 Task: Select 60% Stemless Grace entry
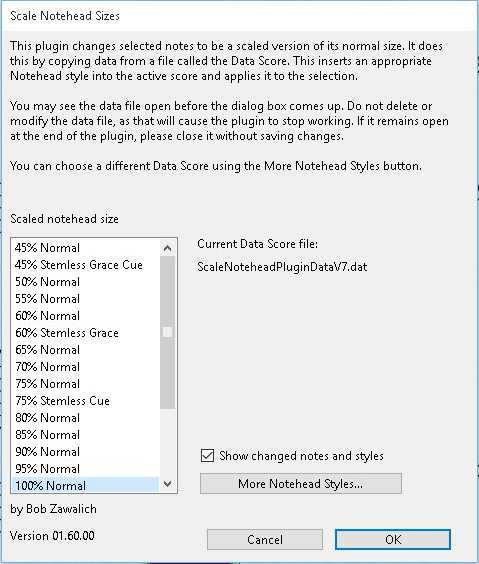(x=86, y=333)
